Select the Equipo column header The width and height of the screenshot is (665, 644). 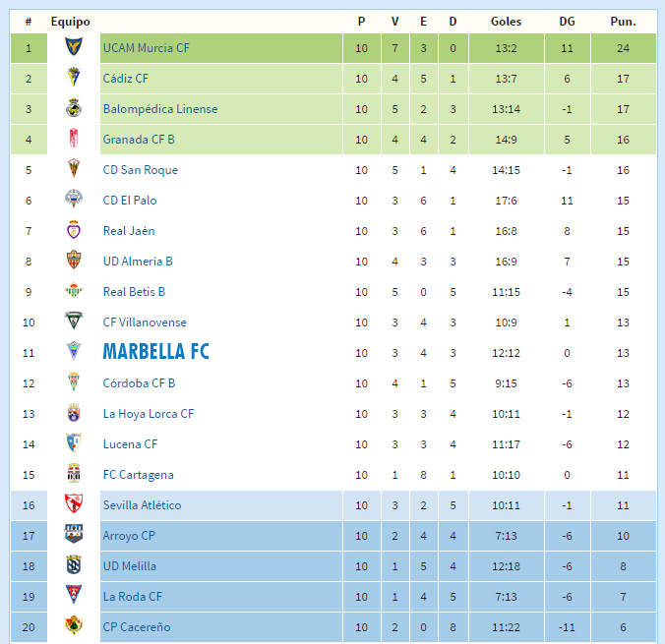71,22
